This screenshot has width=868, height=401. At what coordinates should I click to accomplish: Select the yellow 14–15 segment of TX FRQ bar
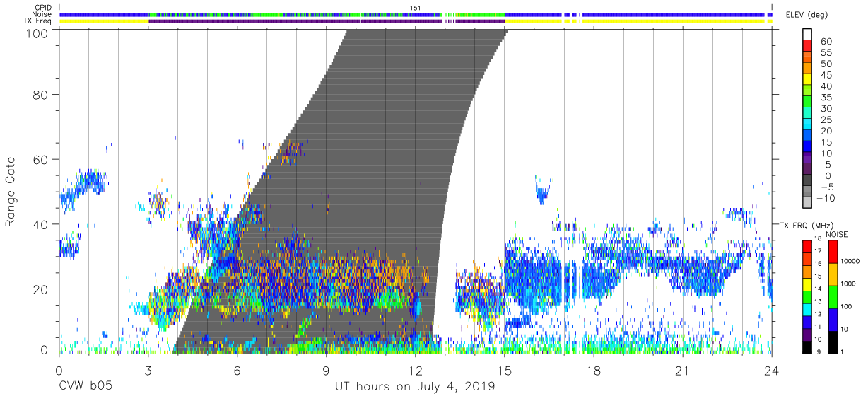pyautogui.click(x=807, y=285)
